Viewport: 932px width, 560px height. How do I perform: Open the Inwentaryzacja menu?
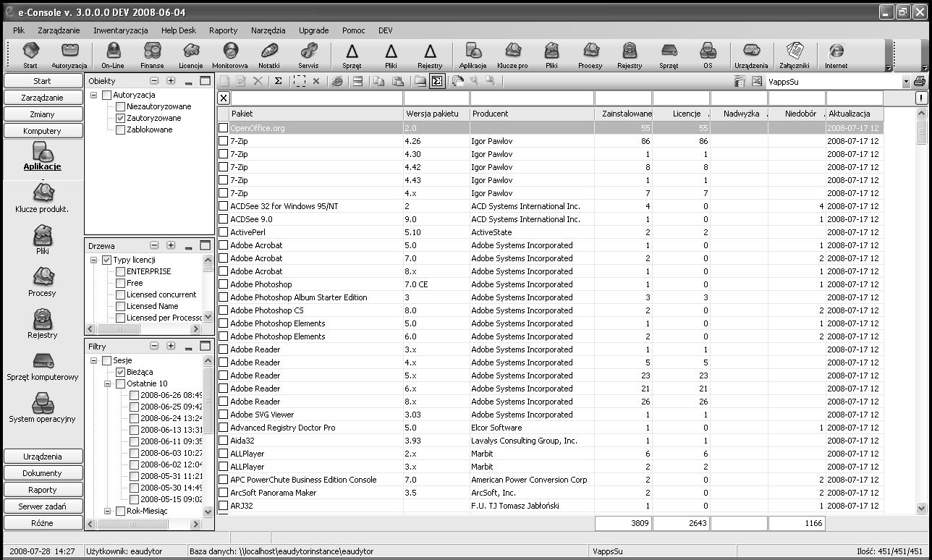[121, 30]
